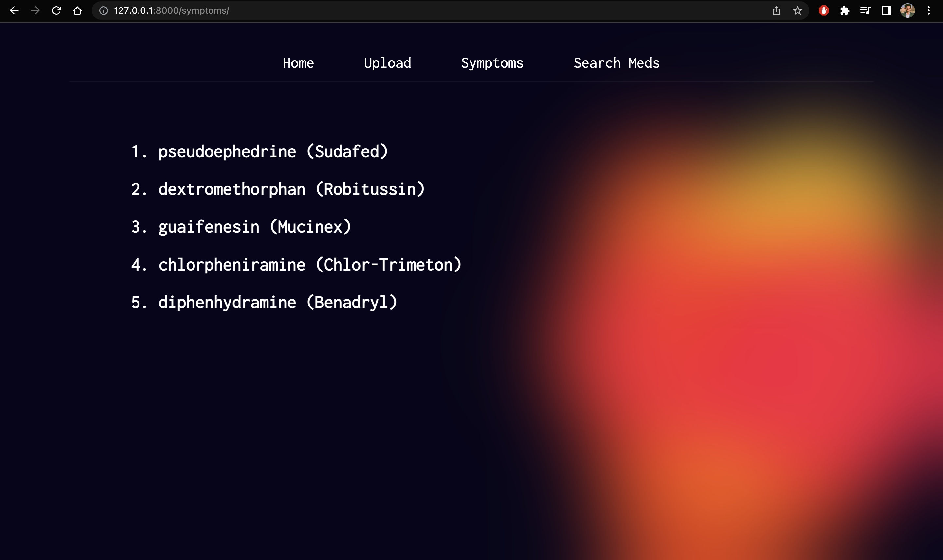The width and height of the screenshot is (943, 560).
Task: Share this page icon
Action: click(776, 10)
